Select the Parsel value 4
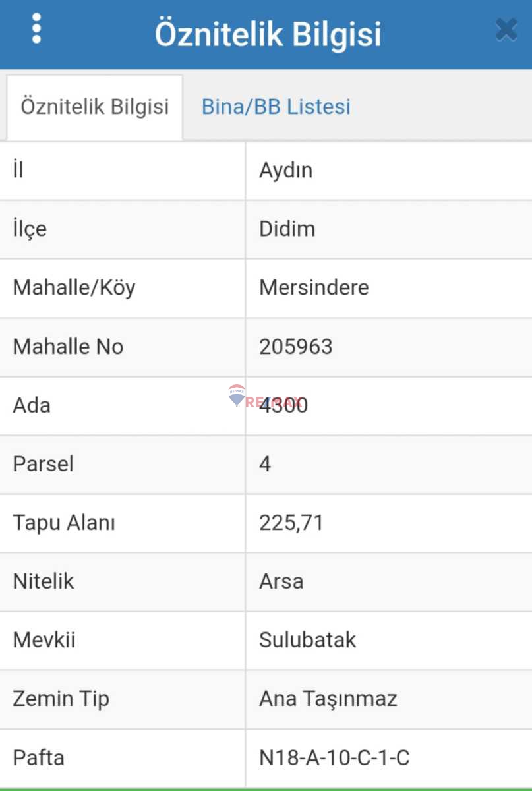The height and width of the screenshot is (791, 532). pos(264,464)
